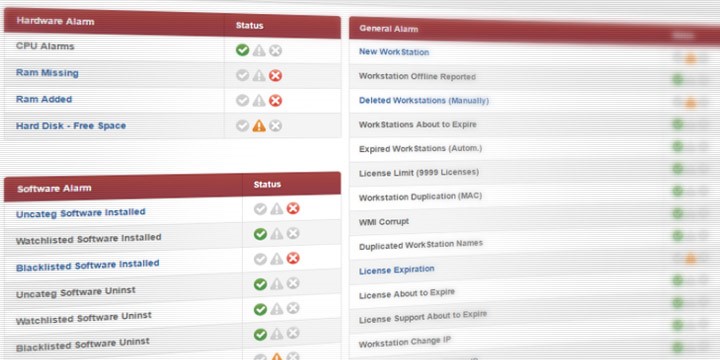
Task: Click orange warning icon for New WorkStation
Action: (690, 59)
